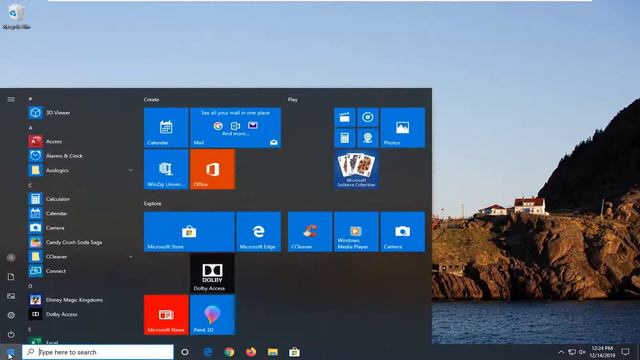This screenshot has height=360, width=640.
Task: Expand the Auslogics folder
Action: [x=80, y=170]
